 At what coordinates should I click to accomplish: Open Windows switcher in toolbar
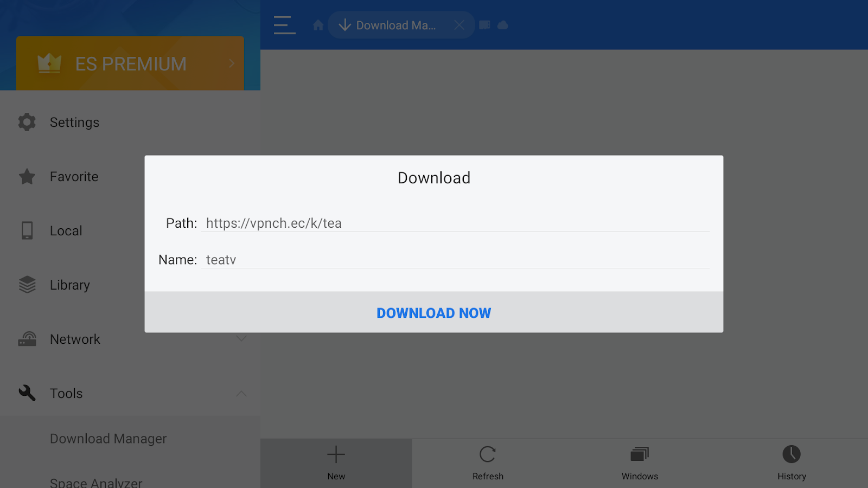[640, 463]
